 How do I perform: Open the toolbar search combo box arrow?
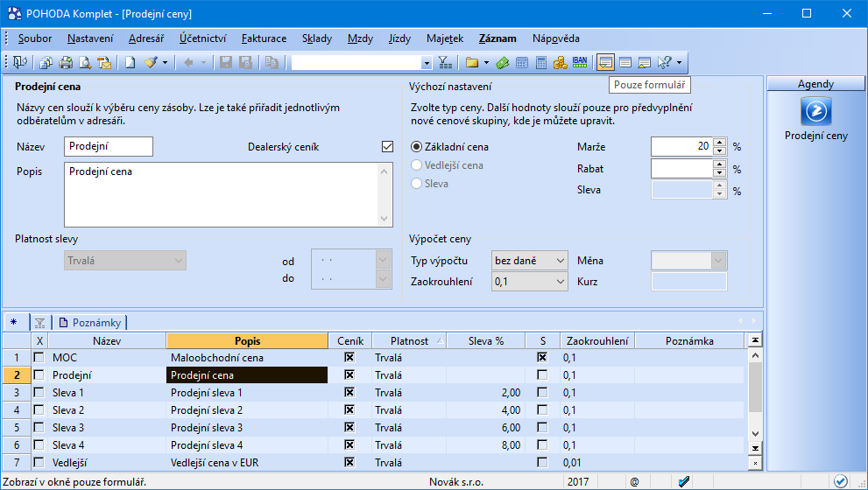click(x=427, y=63)
